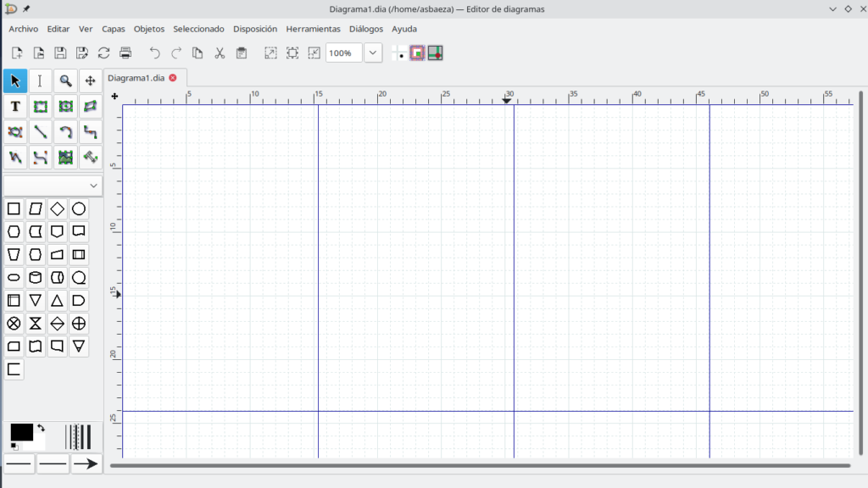Screen dimensions: 868x488
Task: Click the scissors Cut icon
Action: 220,53
